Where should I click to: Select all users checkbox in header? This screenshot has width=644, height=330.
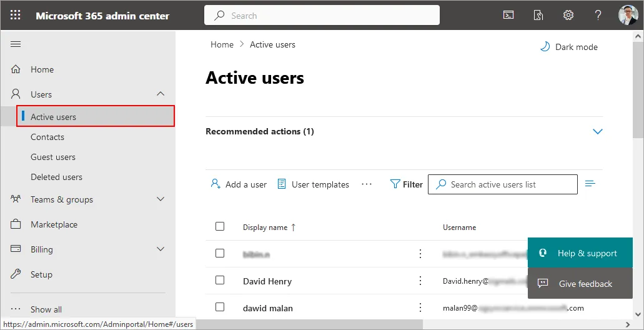220,226
